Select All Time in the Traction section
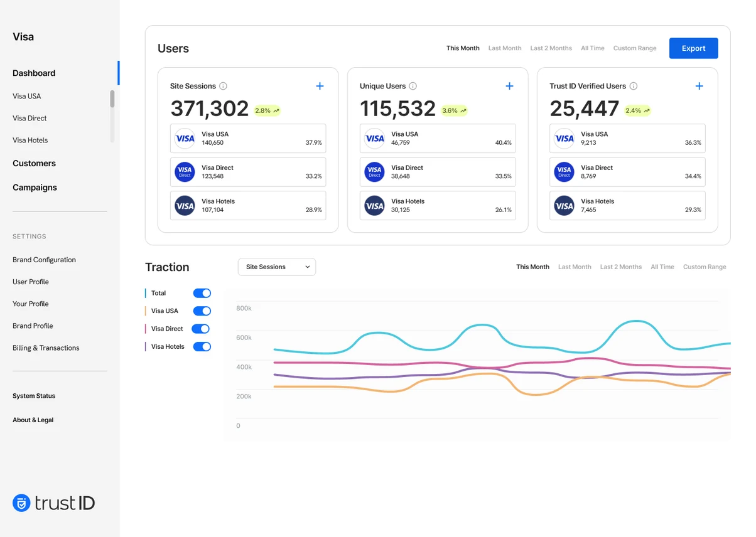 pos(662,267)
